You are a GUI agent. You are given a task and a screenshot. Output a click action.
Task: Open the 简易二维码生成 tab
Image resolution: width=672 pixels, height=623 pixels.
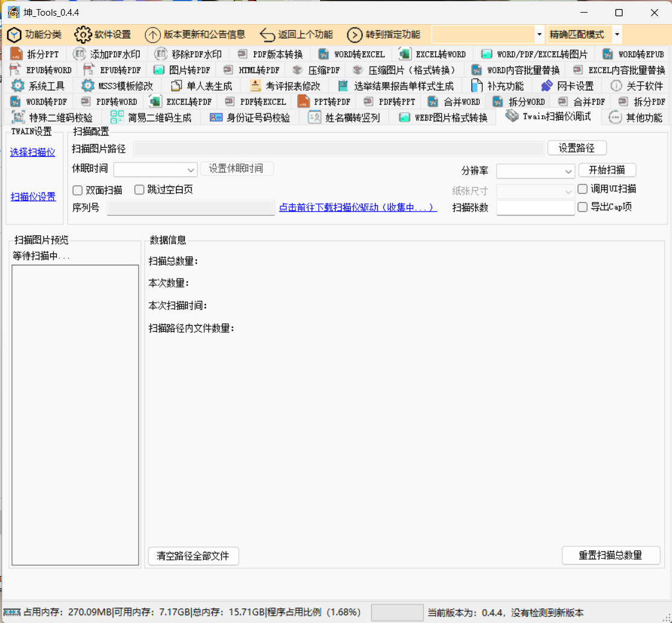click(151, 118)
